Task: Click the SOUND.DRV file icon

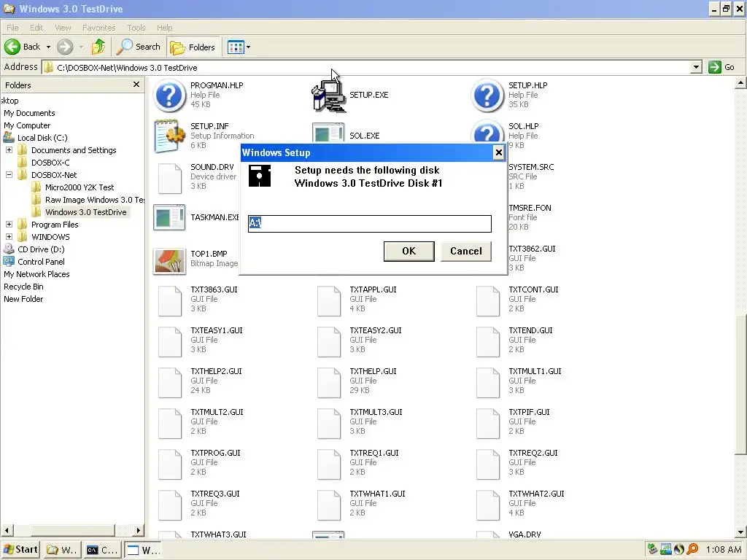Action: (x=170, y=178)
